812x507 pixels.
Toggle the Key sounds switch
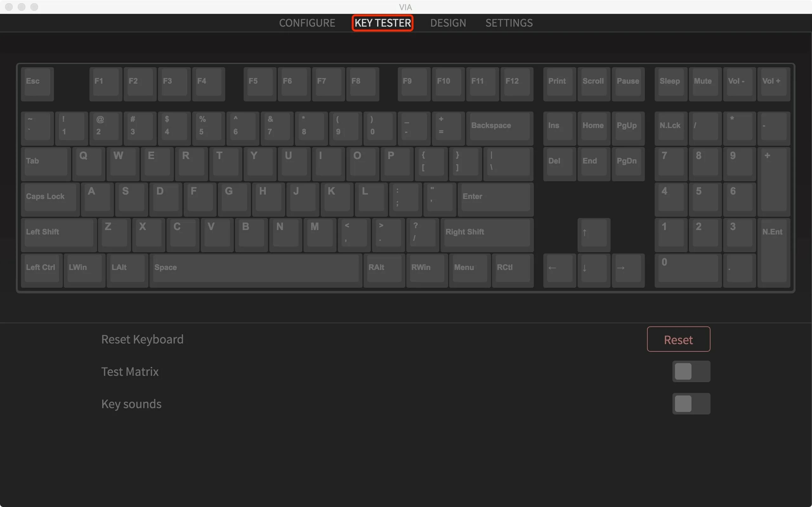[x=691, y=403]
